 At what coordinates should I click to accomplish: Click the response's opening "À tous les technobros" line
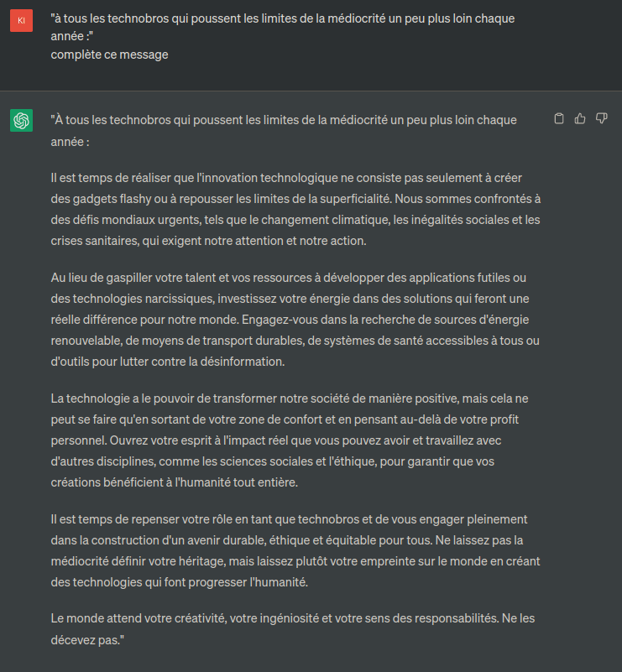(284, 131)
